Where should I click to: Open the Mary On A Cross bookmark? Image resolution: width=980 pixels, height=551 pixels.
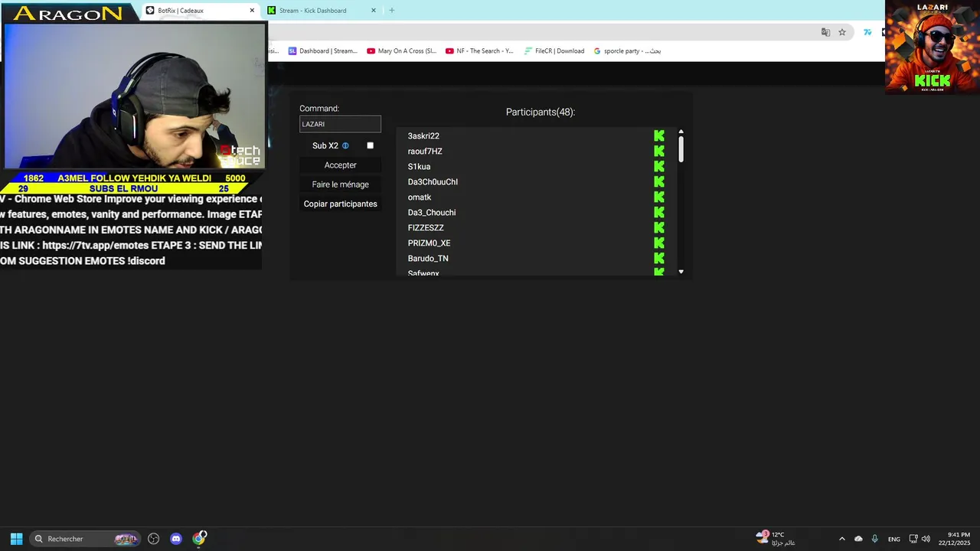click(x=401, y=51)
